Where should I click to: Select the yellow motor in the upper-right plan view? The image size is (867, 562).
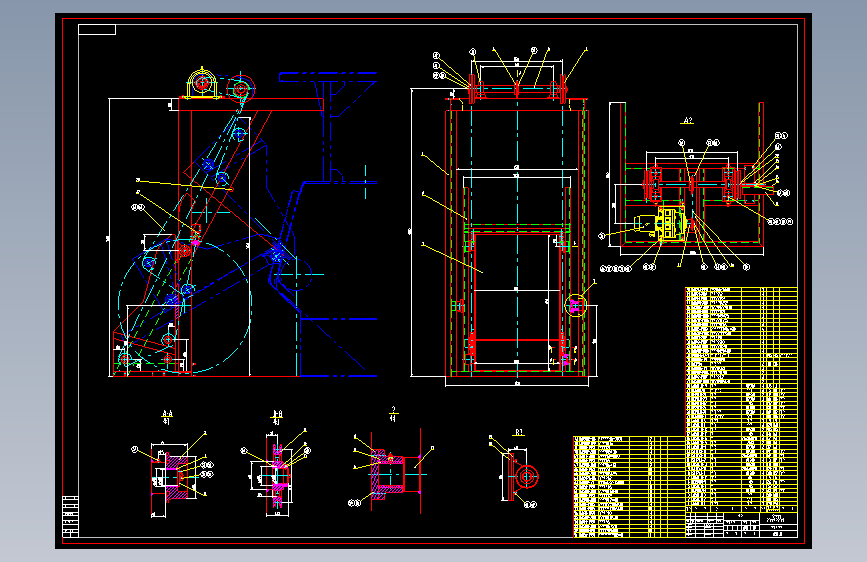pos(662,223)
